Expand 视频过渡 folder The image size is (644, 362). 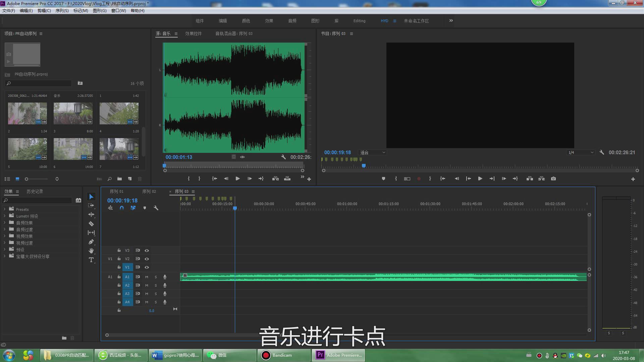[x=5, y=243]
